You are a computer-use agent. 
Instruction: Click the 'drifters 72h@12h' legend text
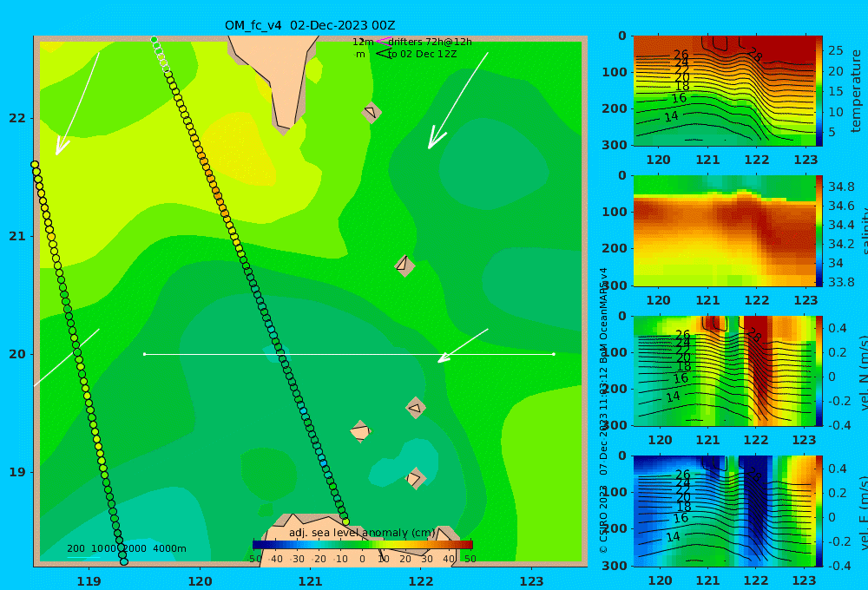click(430, 42)
